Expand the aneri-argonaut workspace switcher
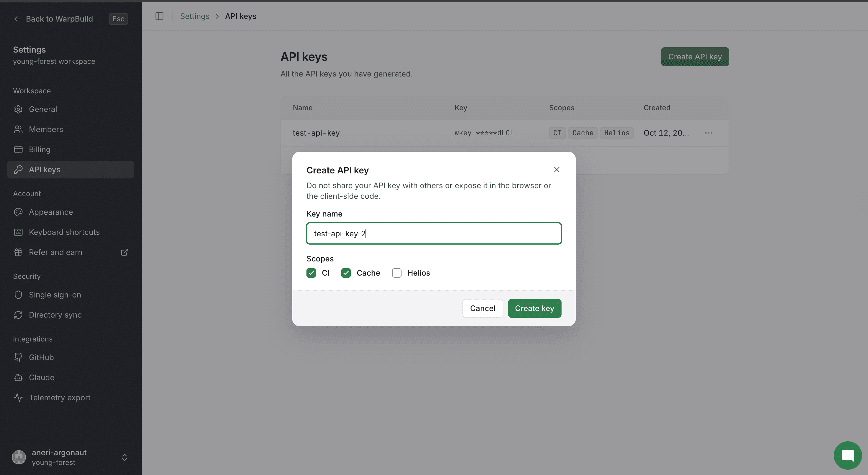This screenshot has height=475, width=868. click(124, 457)
